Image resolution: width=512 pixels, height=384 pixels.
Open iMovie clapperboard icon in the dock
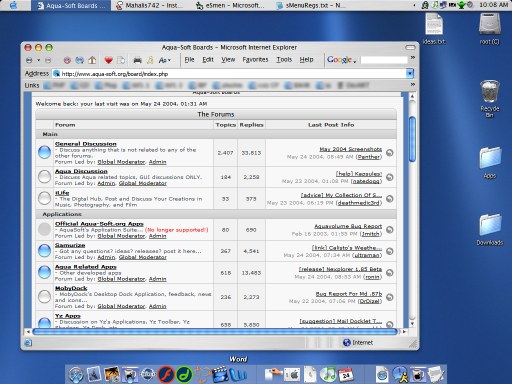(220, 374)
